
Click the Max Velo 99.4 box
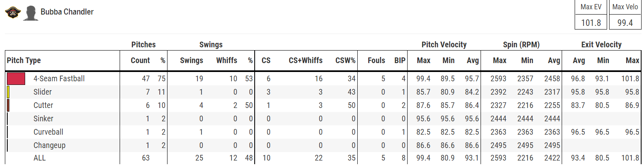pos(625,15)
